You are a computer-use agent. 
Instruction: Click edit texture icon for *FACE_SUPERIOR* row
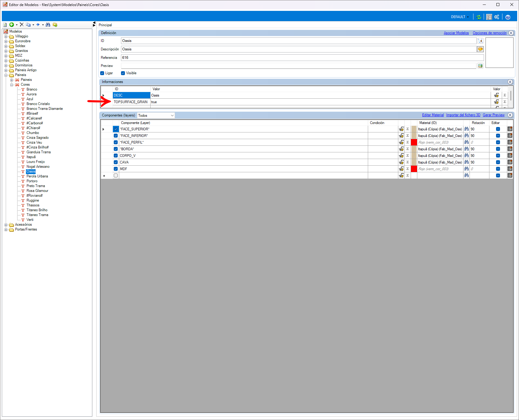click(510, 129)
